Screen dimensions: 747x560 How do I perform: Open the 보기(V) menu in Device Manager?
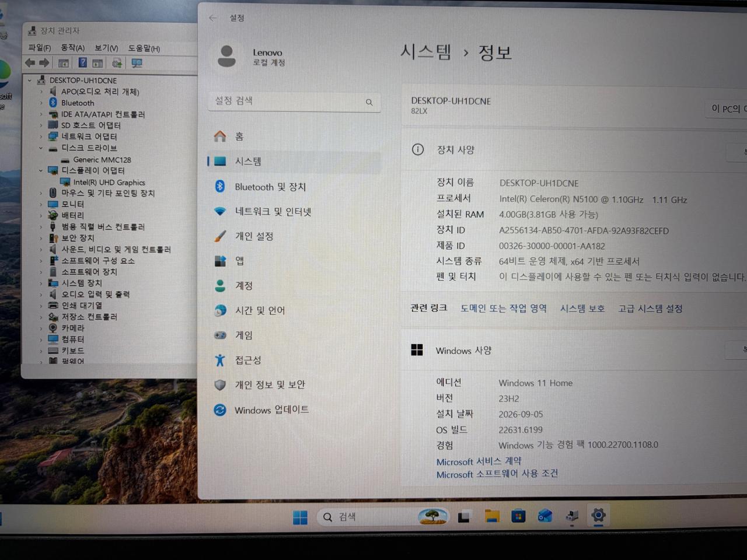coord(106,48)
